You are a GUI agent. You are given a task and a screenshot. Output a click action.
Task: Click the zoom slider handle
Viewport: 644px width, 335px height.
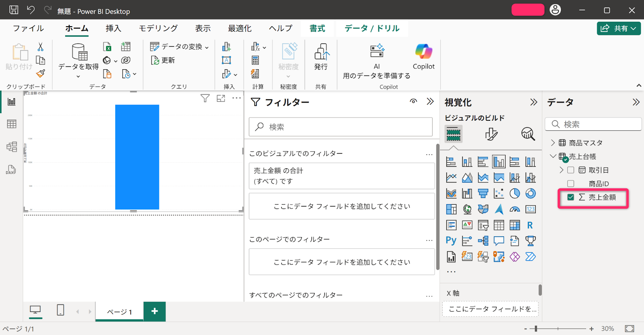tap(536, 329)
